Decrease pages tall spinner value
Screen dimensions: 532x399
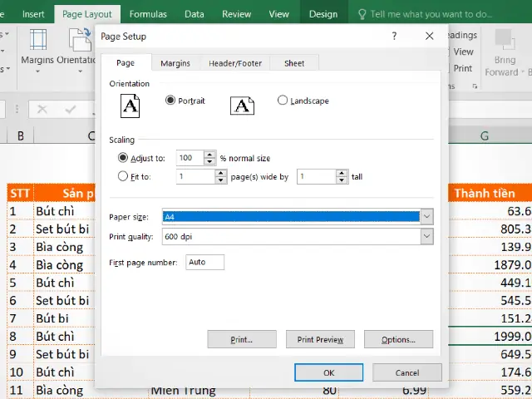(x=342, y=180)
